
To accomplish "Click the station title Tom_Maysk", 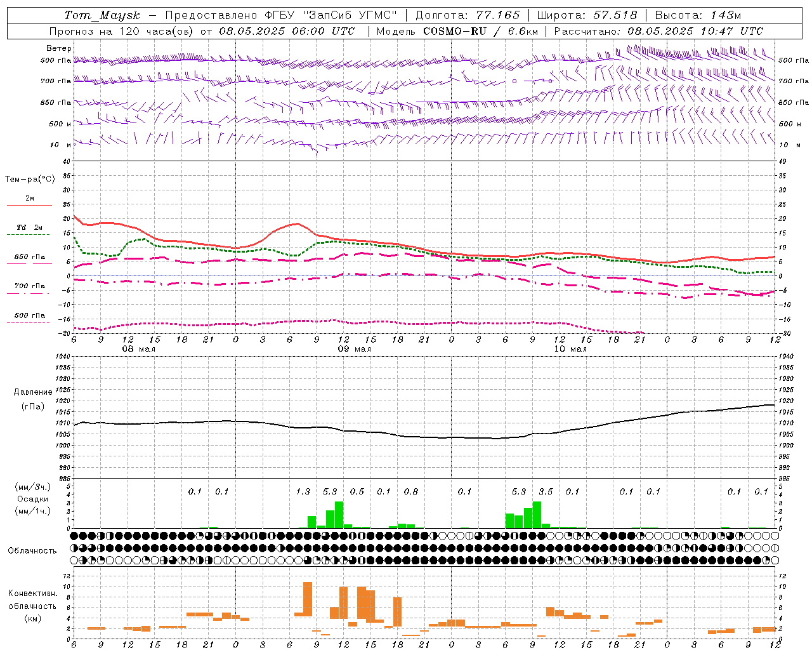I will coord(102,15).
